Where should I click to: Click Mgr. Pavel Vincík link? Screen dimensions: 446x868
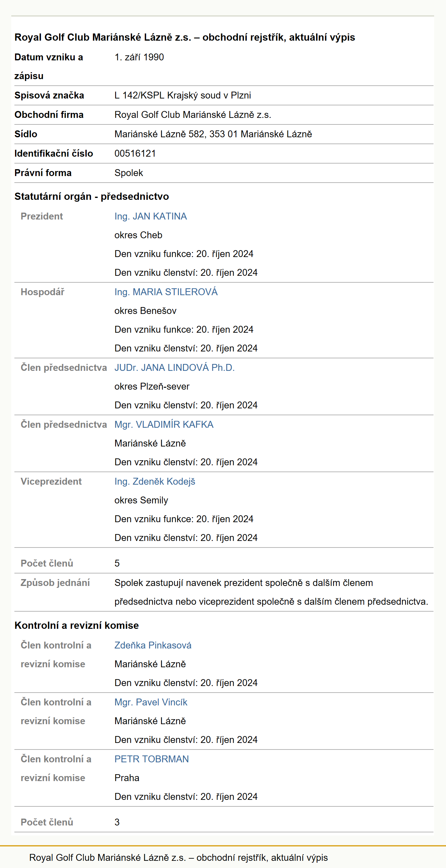[151, 702]
